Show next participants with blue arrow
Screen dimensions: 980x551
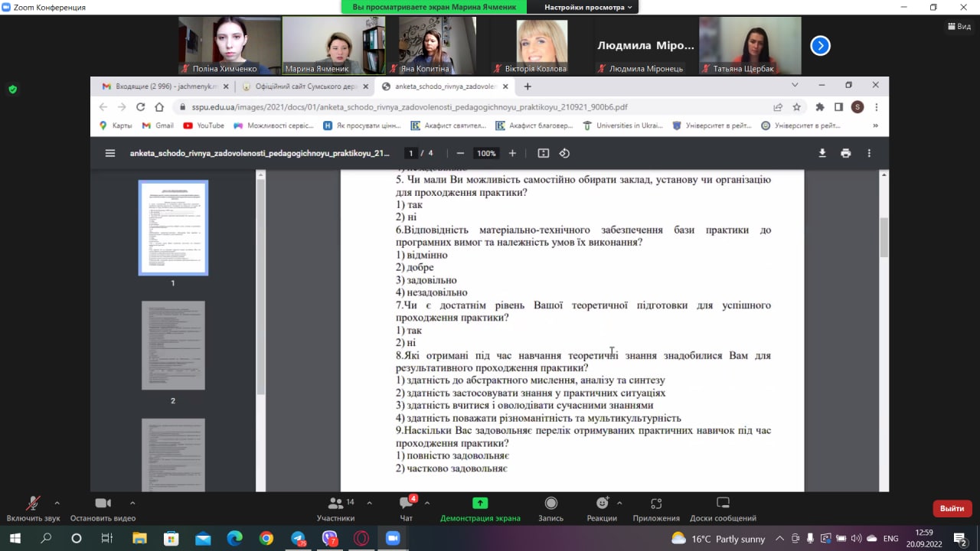click(820, 46)
